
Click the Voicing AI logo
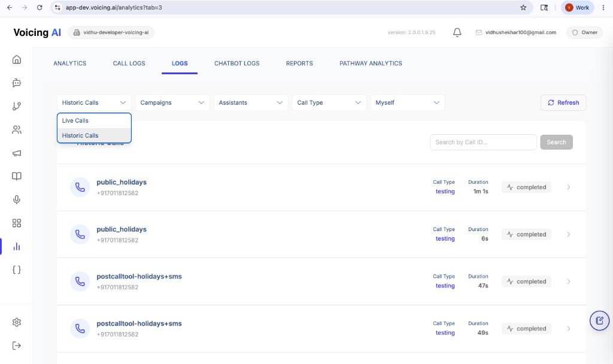pyautogui.click(x=37, y=32)
